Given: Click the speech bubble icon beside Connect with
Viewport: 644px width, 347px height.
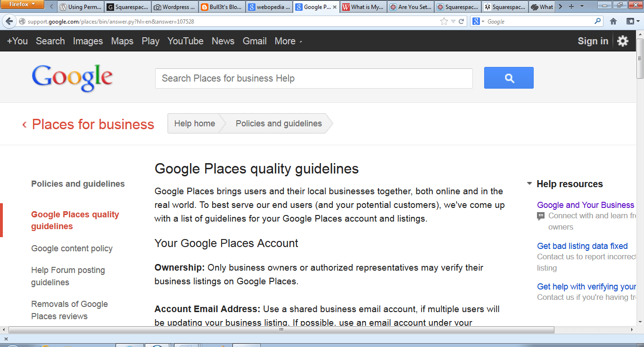Looking at the screenshot, I should (x=541, y=216).
